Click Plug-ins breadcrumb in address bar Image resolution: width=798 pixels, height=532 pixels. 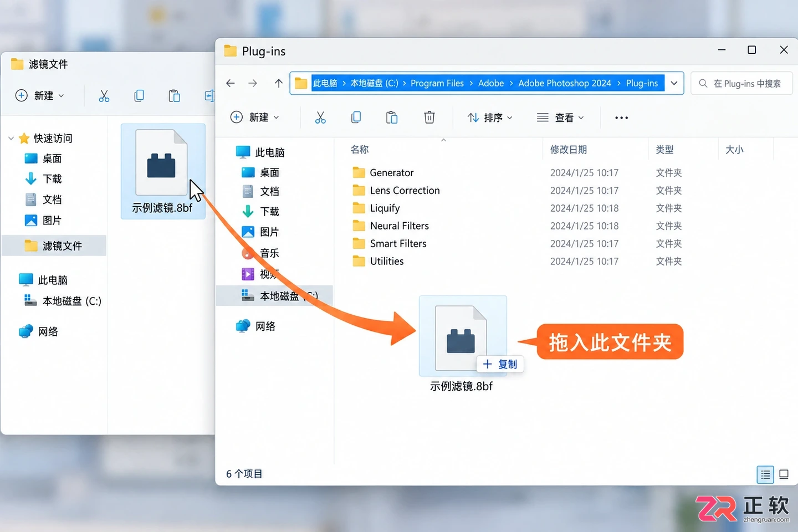pos(642,83)
